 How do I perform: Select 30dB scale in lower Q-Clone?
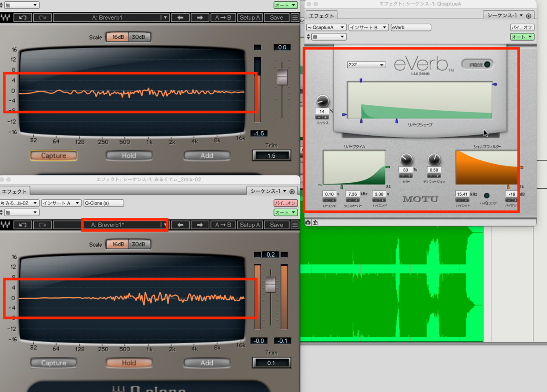[x=139, y=245]
